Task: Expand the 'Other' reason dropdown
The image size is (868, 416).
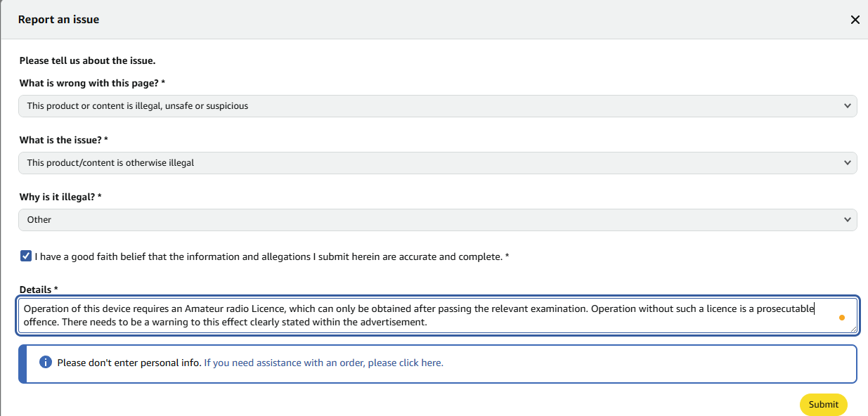Action: (x=438, y=220)
